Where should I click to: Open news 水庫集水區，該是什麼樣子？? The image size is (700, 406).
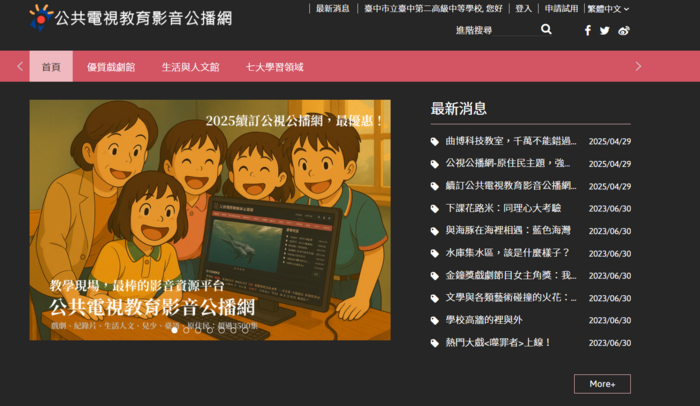508,253
